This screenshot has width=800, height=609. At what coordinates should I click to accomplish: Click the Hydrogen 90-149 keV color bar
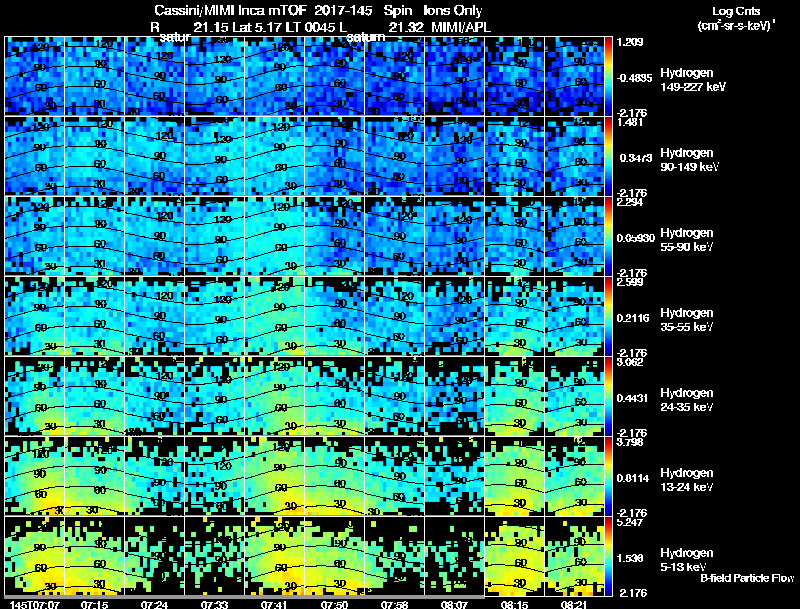tap(609, 156)
